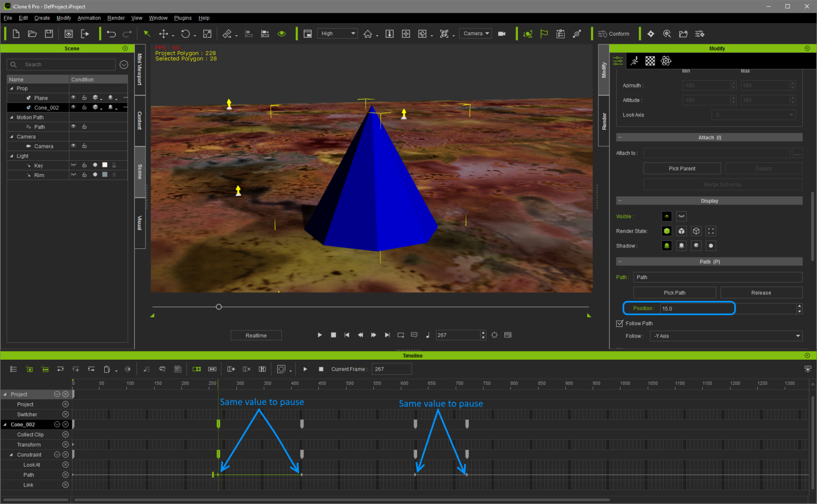
Task: Click the flag icon in the toolbar
Action: (544, 34)
